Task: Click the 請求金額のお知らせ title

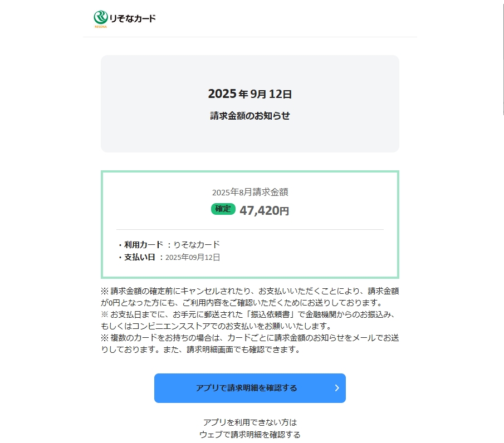Action: [x=249, y=116]
